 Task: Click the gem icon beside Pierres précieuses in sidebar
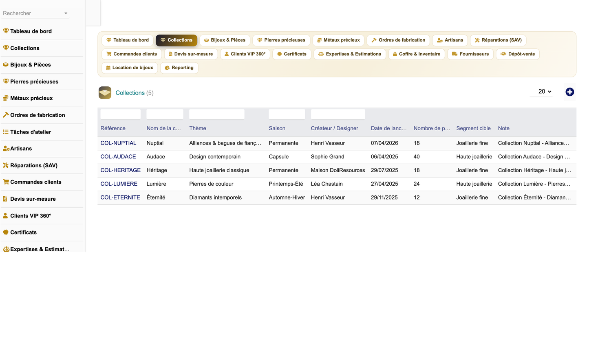6,81
